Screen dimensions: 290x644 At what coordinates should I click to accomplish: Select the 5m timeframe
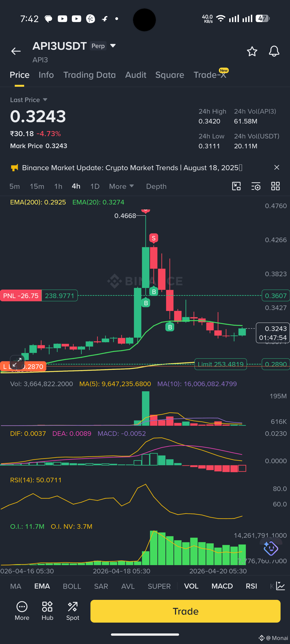click(14, 186)
